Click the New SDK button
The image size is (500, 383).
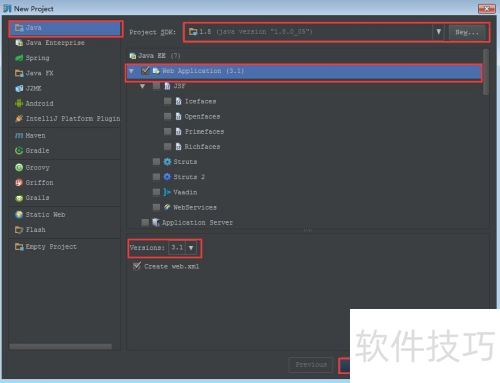click(x=467, y=32)
